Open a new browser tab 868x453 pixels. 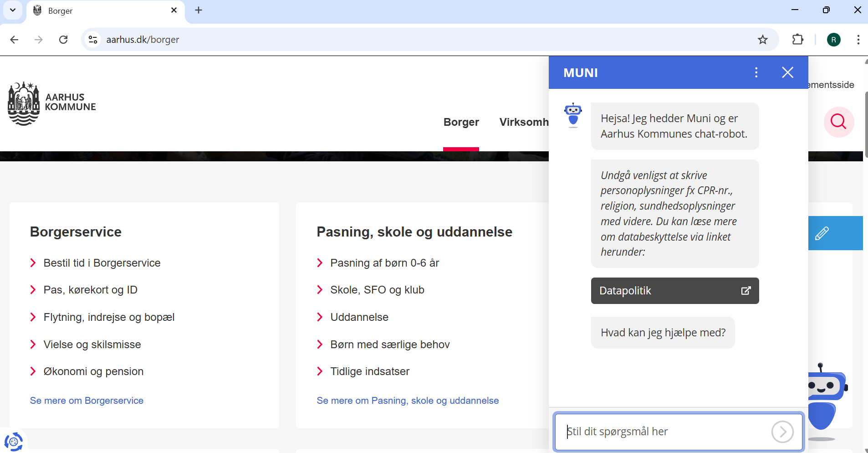click(x=199, y=10)
